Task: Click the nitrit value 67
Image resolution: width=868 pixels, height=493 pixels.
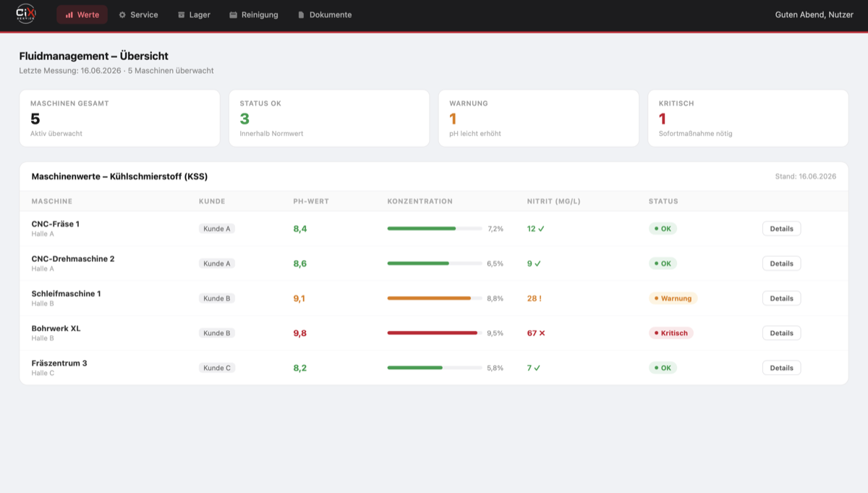Action: (x=536, y=333)
